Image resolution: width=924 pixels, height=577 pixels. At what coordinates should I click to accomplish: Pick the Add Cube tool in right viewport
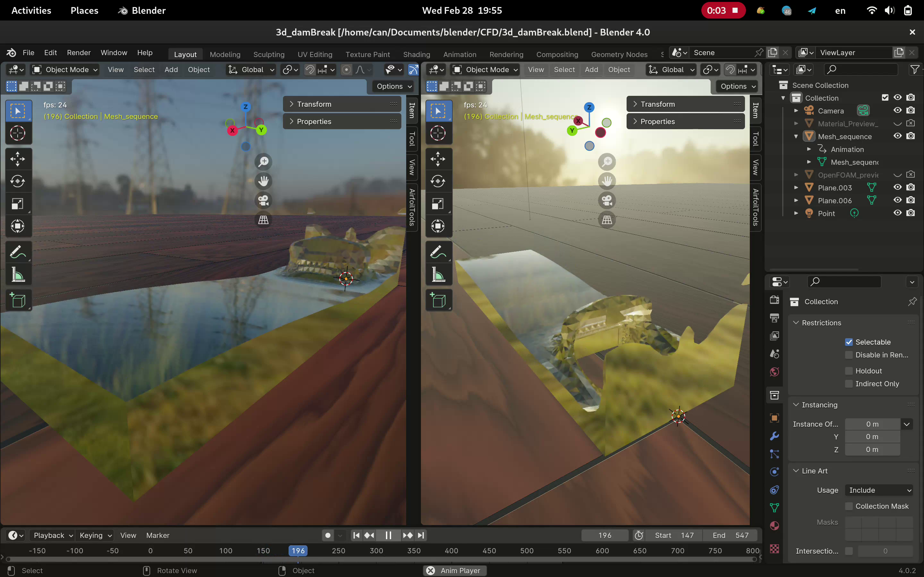coord(438,300)
